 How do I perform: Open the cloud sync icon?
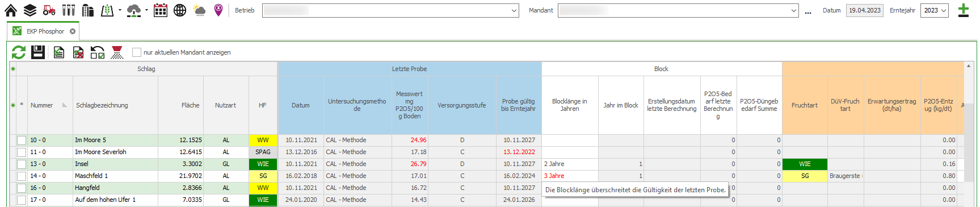coord(134,10)
